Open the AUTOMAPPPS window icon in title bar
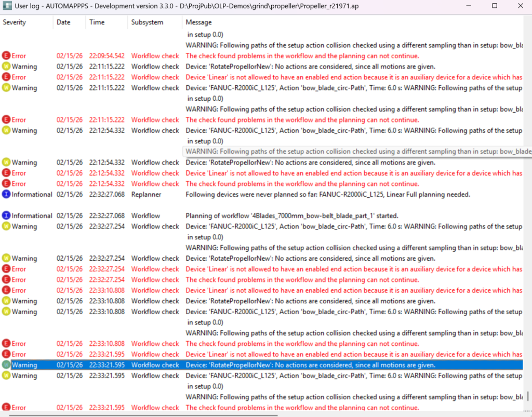 point(6,6)
